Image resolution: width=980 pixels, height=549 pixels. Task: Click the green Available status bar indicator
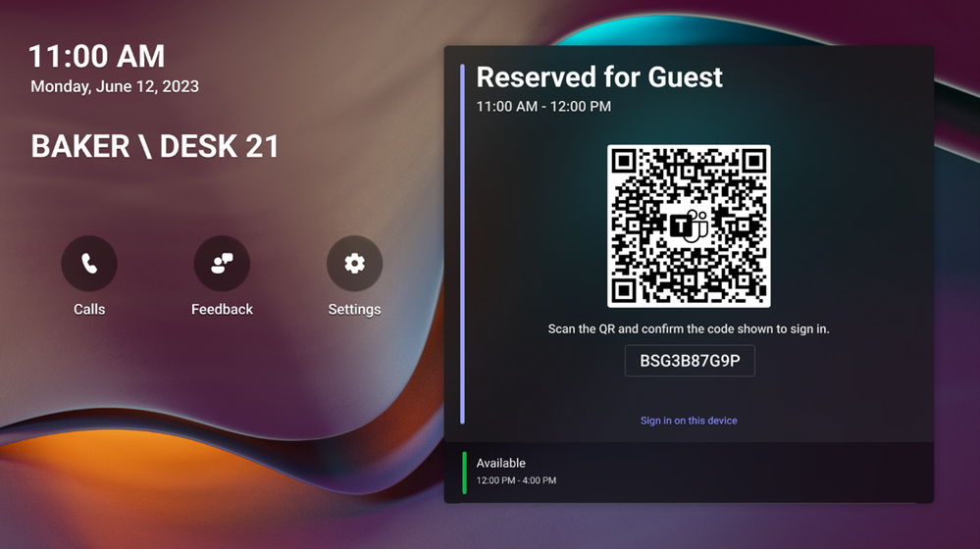coord(464,473)
